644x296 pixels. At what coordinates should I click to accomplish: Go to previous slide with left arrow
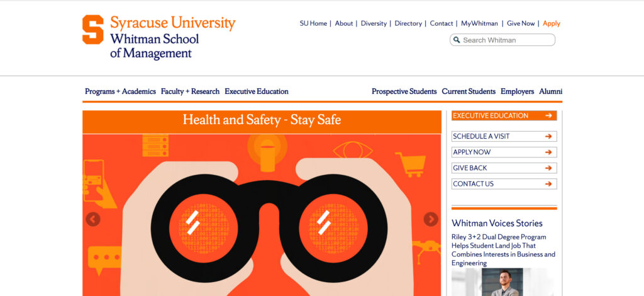tap(93, 219)
